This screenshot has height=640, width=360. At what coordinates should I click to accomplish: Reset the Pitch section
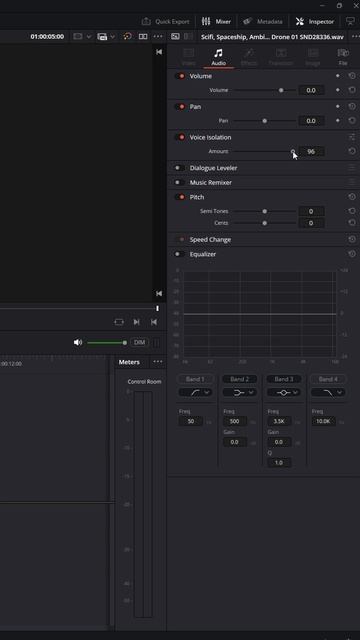(x=352, y=197)
